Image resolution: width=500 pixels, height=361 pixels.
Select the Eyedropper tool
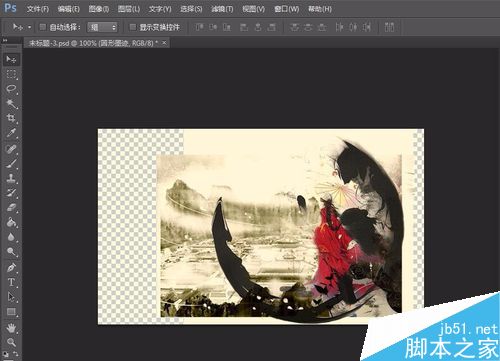click(11, 133)
